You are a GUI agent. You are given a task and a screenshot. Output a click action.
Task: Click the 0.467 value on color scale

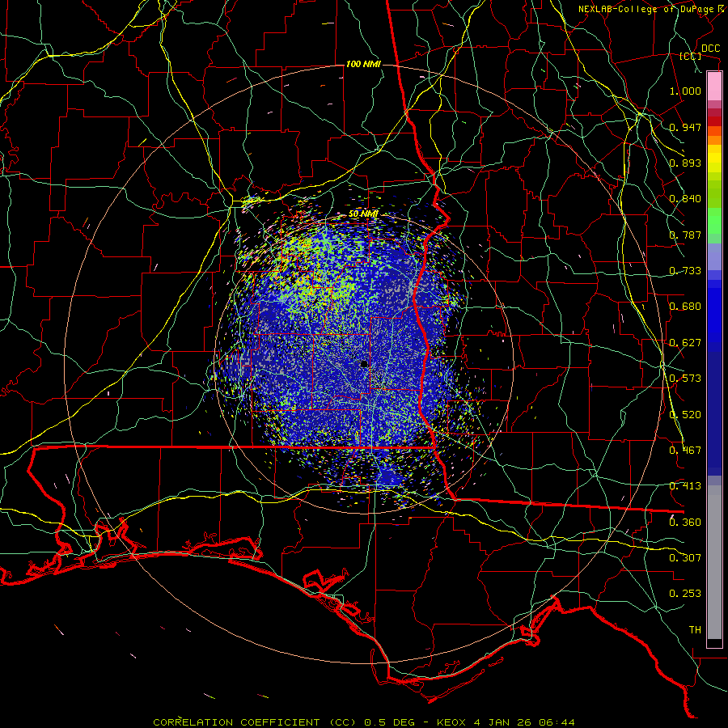[x=685, y=451]
